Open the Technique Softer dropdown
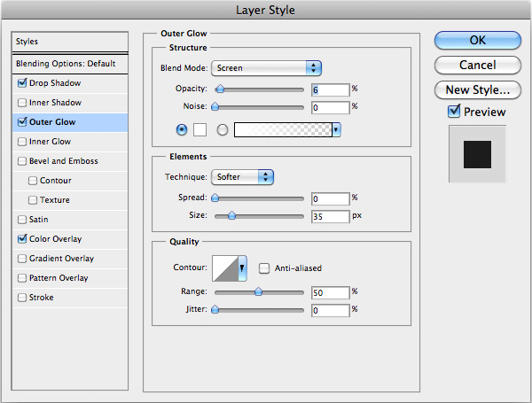Image resolution: width=532 pixels, height=403 pixels. click(x=242, y=177)
